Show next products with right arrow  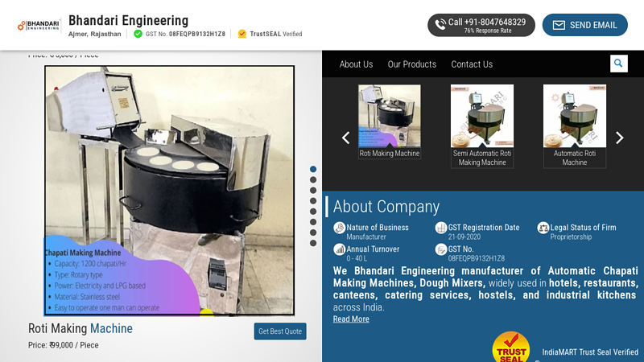click(x=619, y=138)
